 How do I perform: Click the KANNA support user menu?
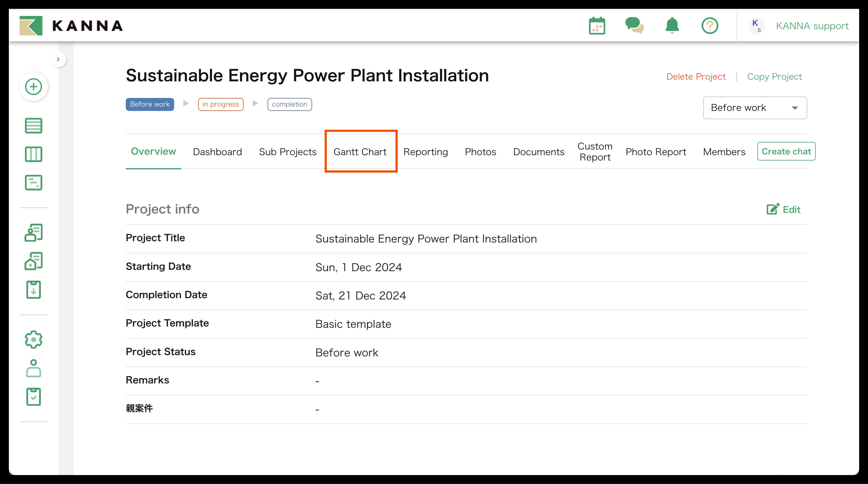coord(811,26)
